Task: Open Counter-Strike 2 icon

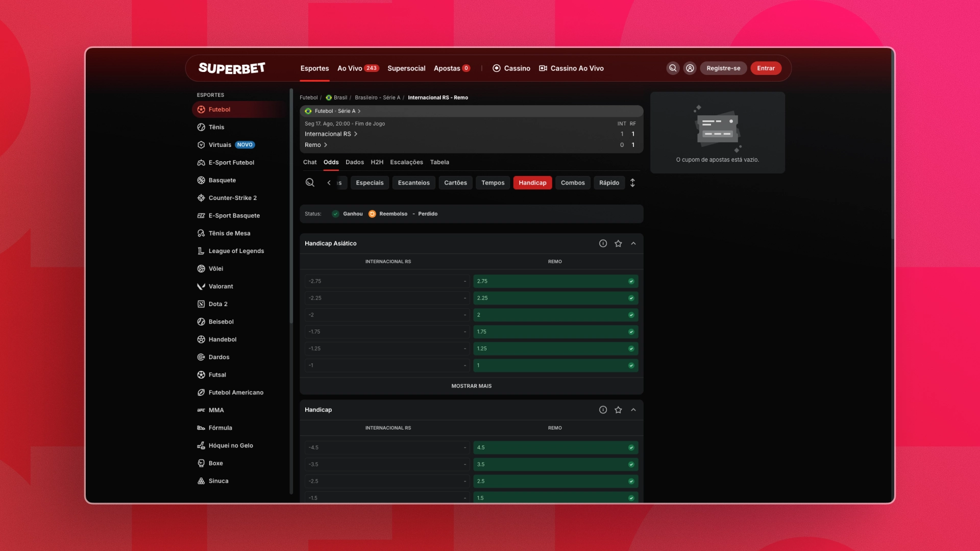Action: 201,198
